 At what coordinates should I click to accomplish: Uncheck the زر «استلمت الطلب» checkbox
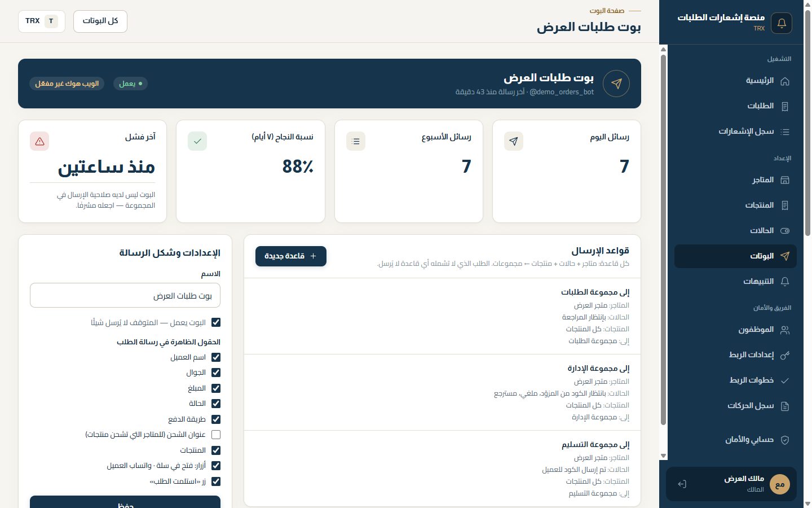215,481
